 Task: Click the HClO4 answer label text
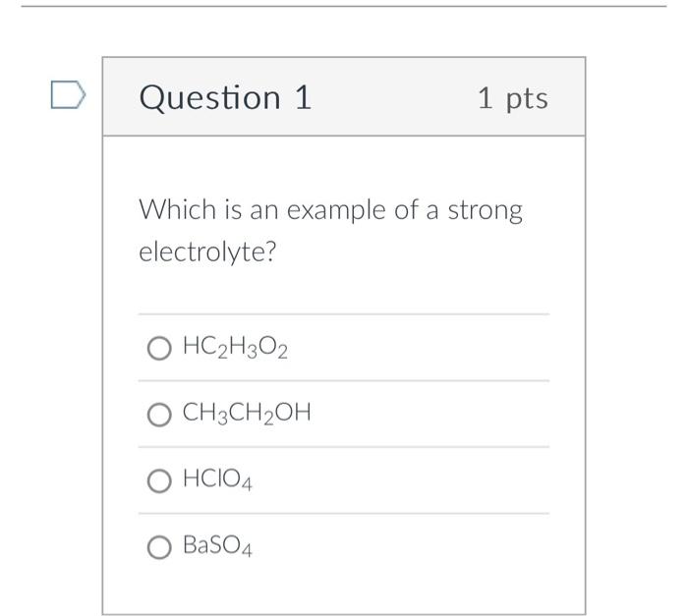217,481
